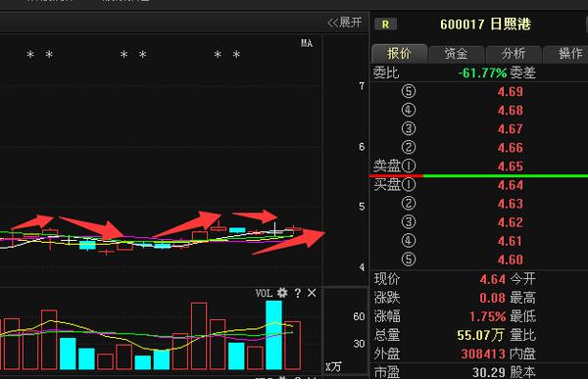Expand the chart with <<展开
The image size is (588, 379).
pyautogui.click(x=345, y=23)
